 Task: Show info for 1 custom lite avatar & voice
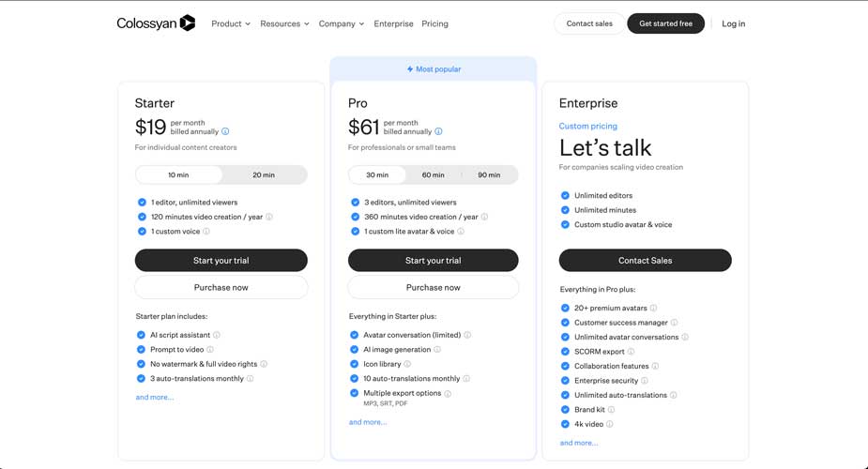[461, 231]
